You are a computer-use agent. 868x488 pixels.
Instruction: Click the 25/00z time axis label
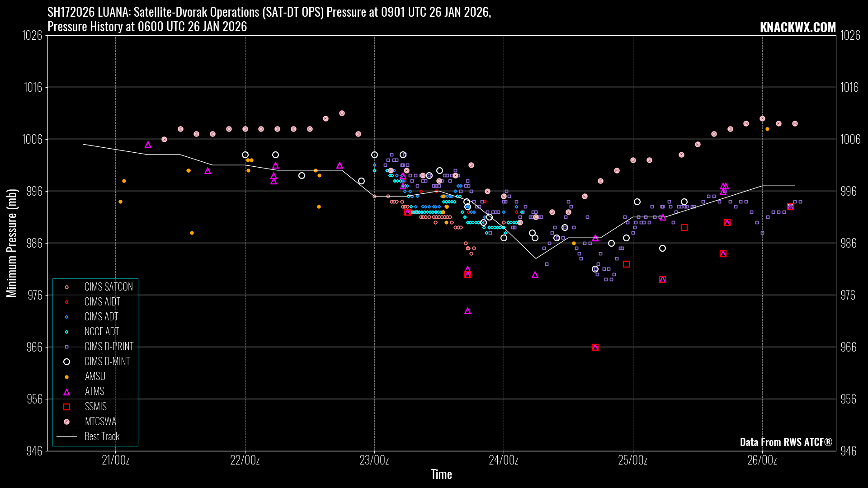point(632,460)
